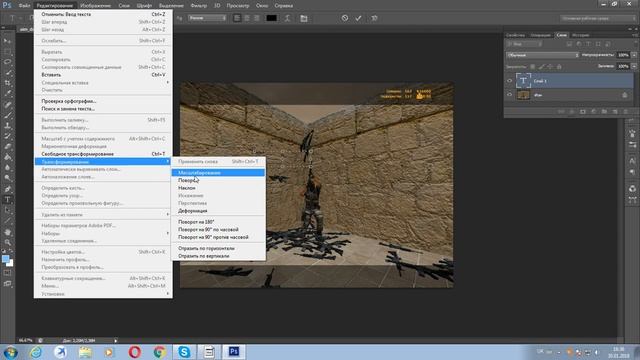The width and height of the screenshot is (640, 360).
Task: Add a layer mask in Layers panel
Action: pyautogui.click(x=582, y=111)
